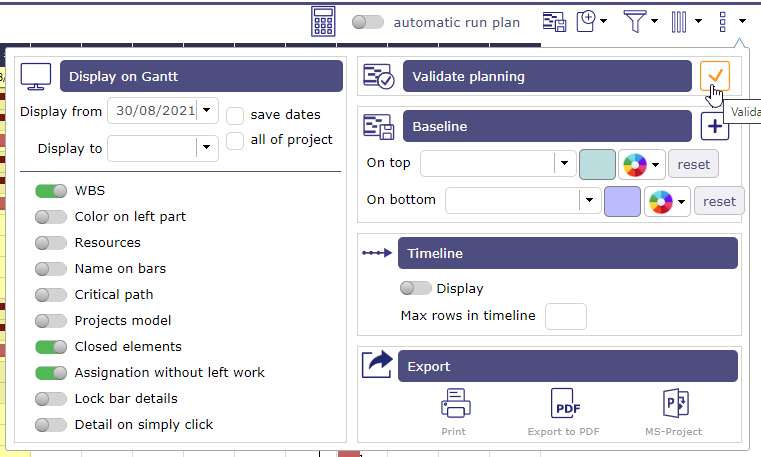Click the Print icon in Export
This screenshot has height=457, width=761.
pos(455,404)
